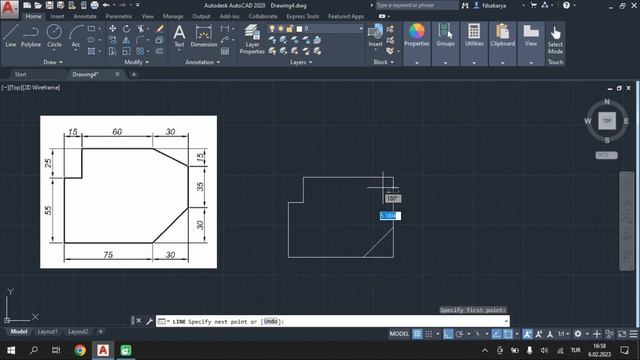Switch to the Insert ribbon tab
Screen dimensions: 640x360
click(57, 16)
